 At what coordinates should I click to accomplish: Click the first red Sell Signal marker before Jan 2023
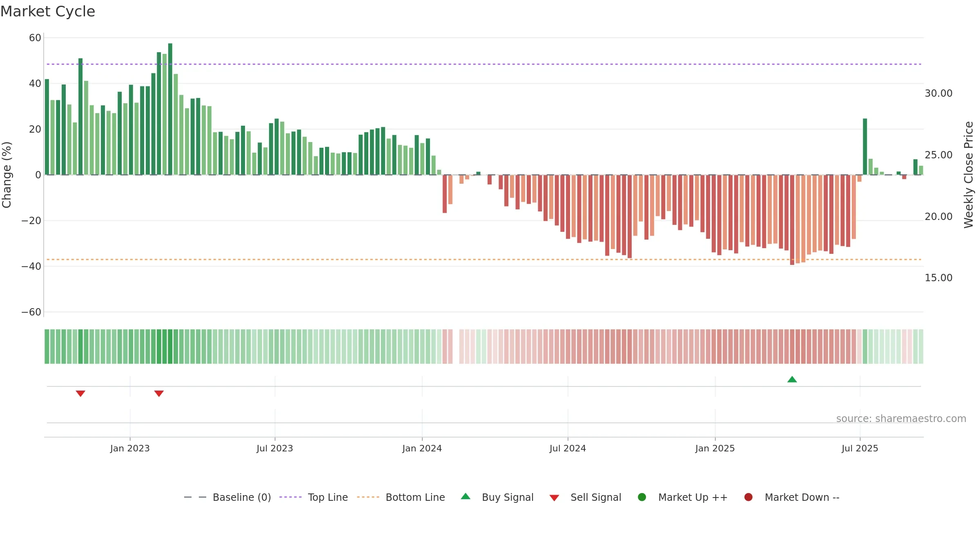point(80,393)
